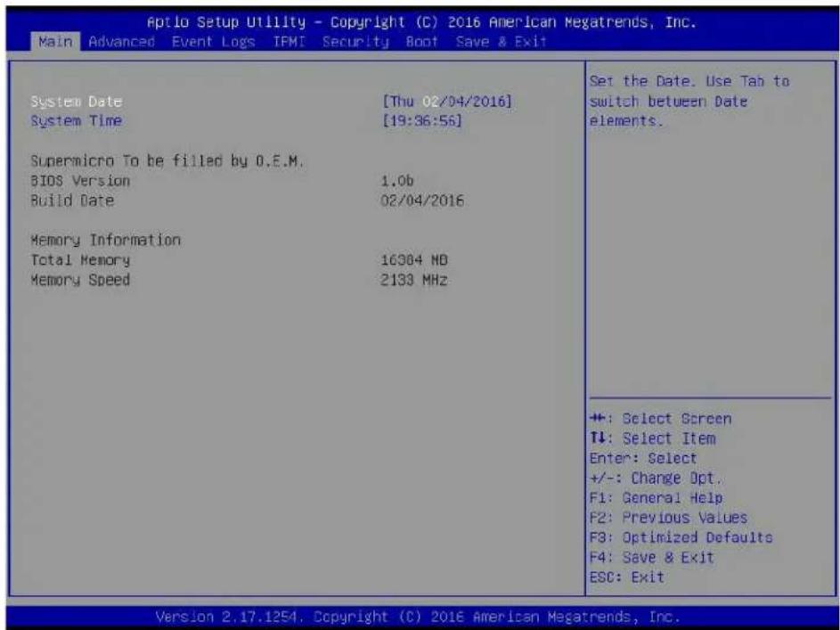Switch to the Main tab

click(x=56, y=42)
